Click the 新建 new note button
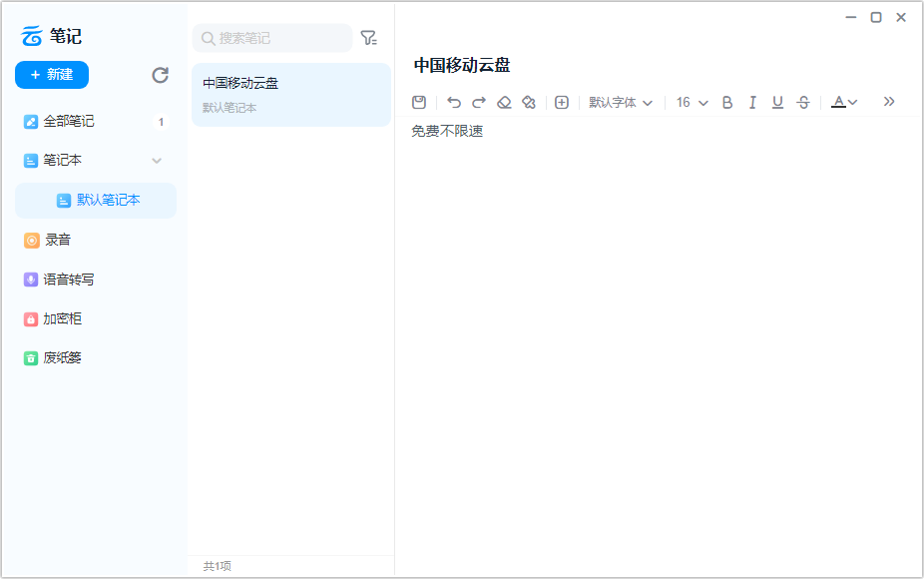 tap(51, 75)
